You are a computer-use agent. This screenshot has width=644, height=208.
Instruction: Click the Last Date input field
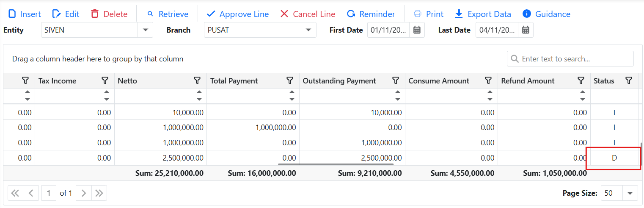[497, 30]
